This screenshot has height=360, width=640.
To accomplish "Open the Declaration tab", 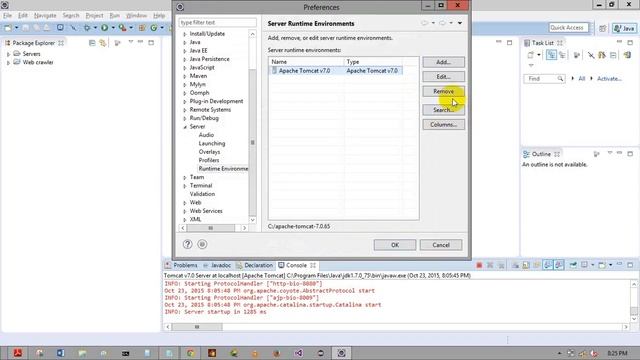I will point(254,265).
